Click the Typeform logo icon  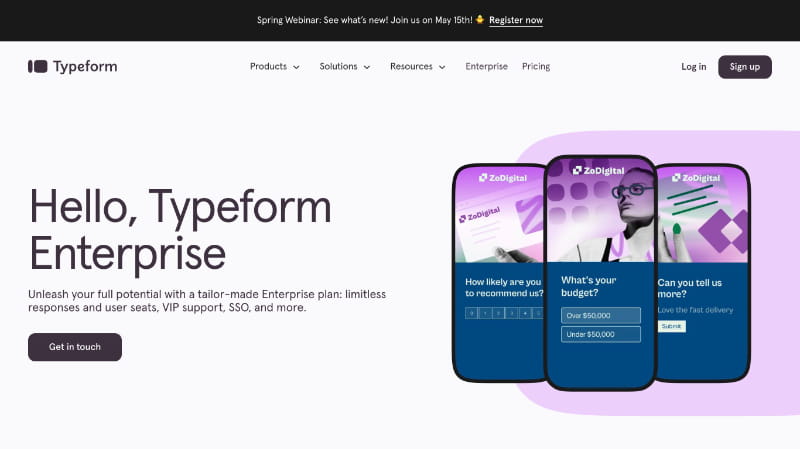[x=37, y=66]
